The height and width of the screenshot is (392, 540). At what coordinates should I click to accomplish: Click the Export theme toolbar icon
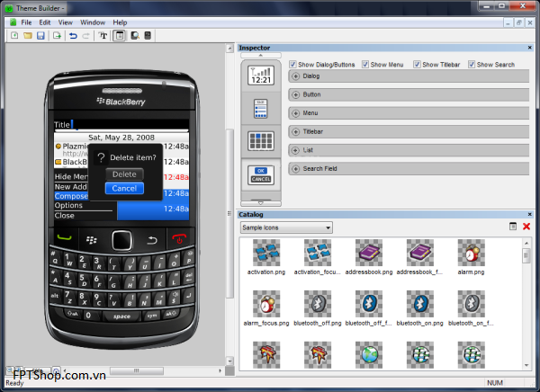coord(57,35)
